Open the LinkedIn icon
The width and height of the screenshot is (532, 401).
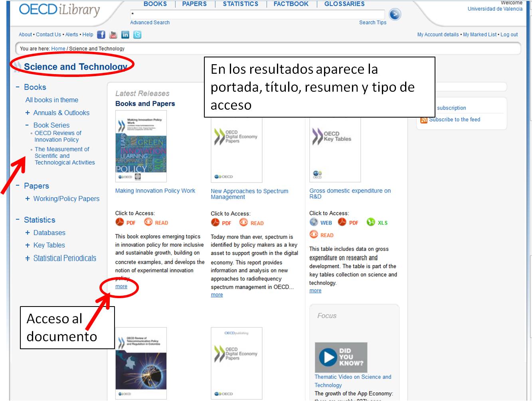pos(125,35)
